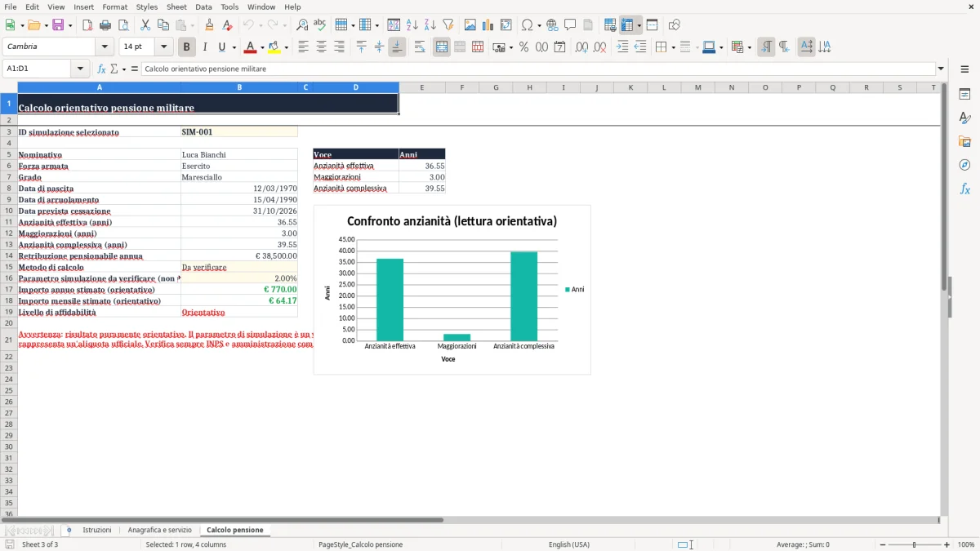Zoom in with the plus button
The width and height of the screenshot is (980, 551).
pos(947,544)
